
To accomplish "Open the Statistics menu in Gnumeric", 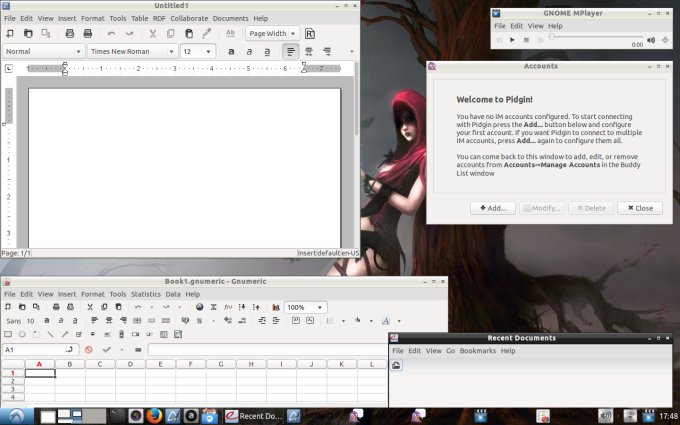I will coord(146,294).
